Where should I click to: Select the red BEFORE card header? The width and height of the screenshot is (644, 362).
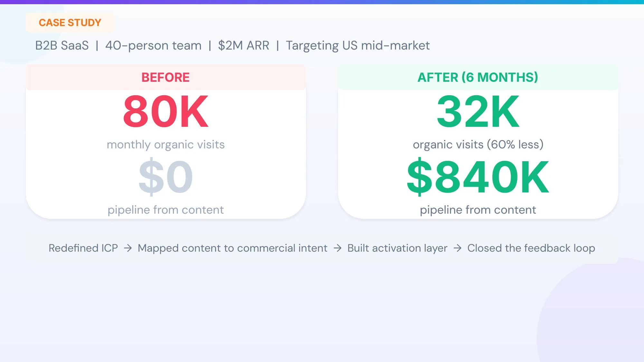[166, 77]
